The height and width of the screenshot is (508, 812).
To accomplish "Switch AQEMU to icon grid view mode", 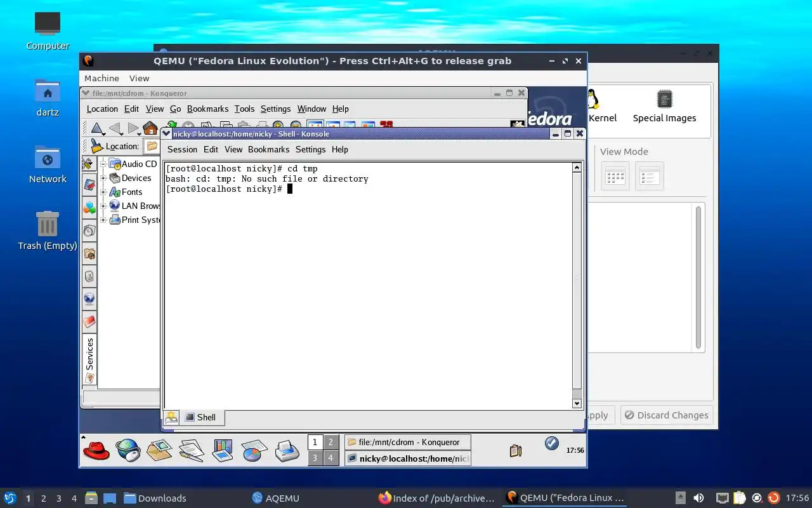I will pyautogui.click(x=615, y=176).
